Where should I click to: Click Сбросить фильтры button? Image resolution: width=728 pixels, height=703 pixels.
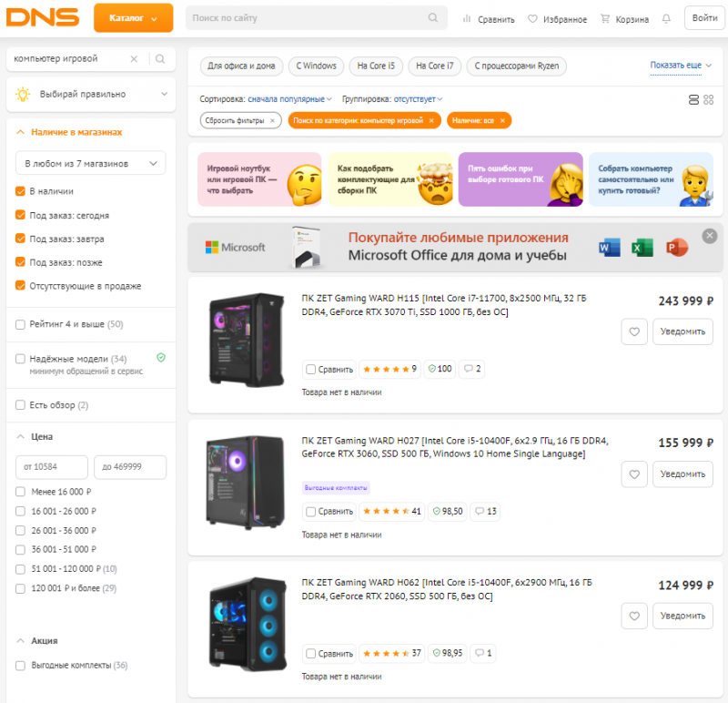pos(241,121)
